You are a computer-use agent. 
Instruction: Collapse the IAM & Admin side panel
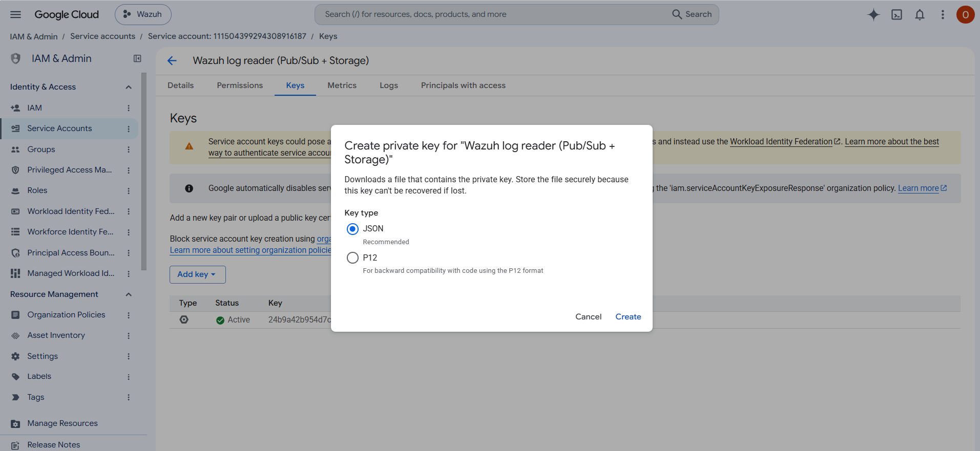pos(137,58)
